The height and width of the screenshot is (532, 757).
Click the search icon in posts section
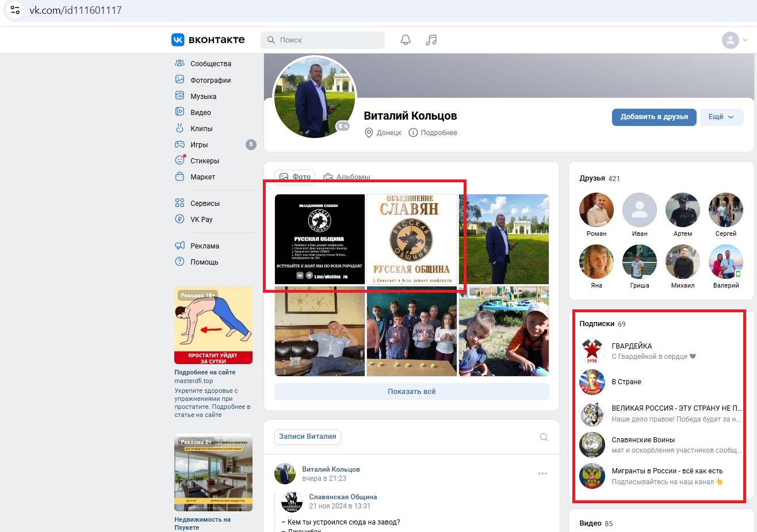(x=544, y=437)
